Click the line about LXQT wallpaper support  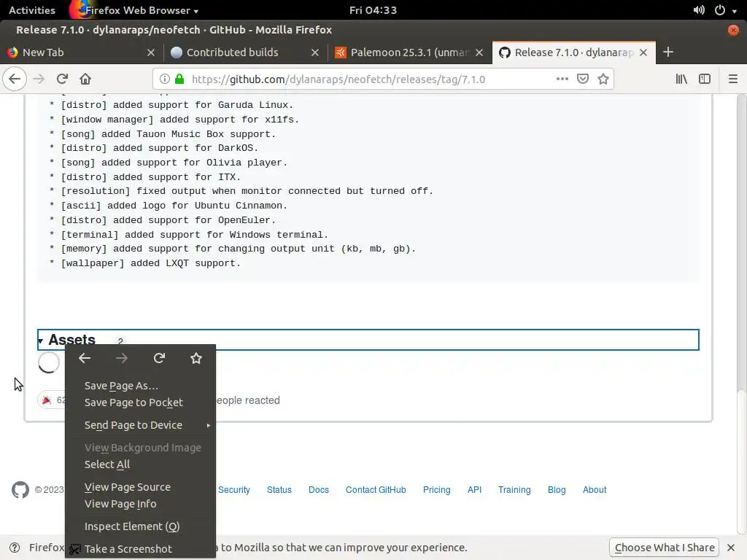coord(145,263)
